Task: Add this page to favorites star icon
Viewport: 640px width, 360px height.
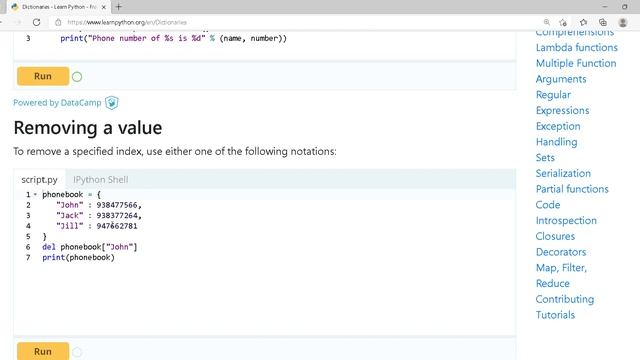Action: (x=563, y=22)
